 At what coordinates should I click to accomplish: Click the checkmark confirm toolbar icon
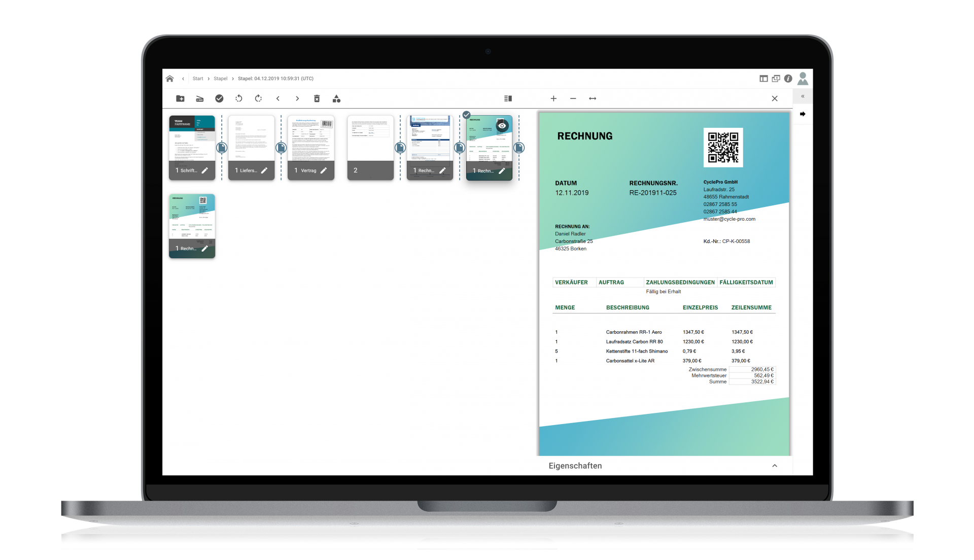pos(219,98)
